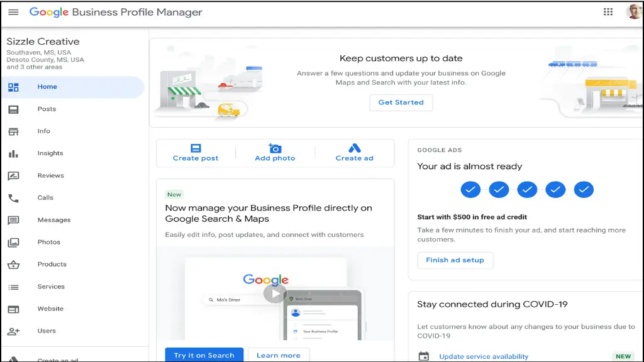Click Try it on Search button
This screenshot has height=362, width=644.
[x=204, y=355]
